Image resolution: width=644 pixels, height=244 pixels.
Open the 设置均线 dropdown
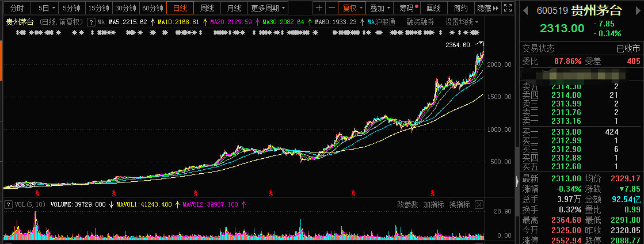pos(462,22)
